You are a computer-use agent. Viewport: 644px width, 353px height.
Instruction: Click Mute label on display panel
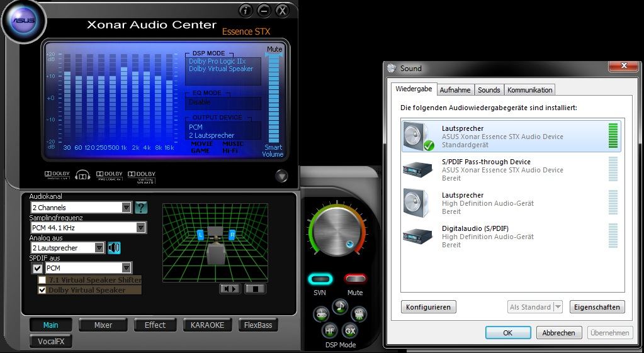[274, 49]
